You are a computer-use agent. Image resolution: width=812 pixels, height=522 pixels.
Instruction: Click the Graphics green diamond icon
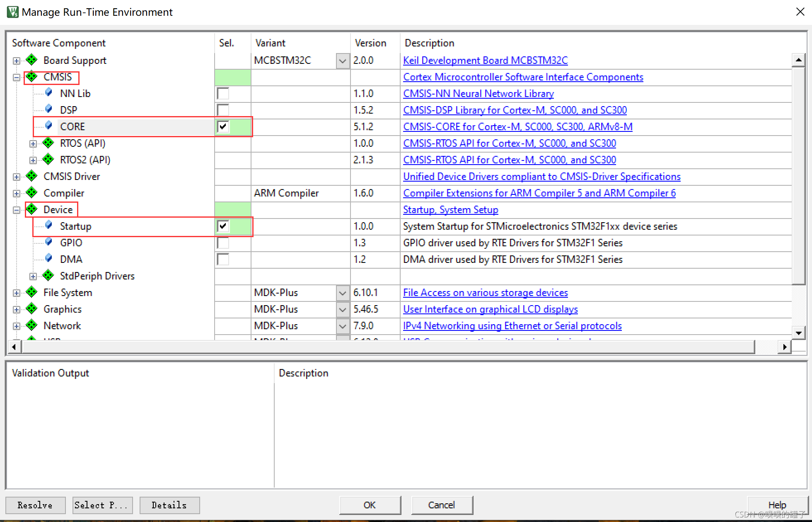(32, 309)
